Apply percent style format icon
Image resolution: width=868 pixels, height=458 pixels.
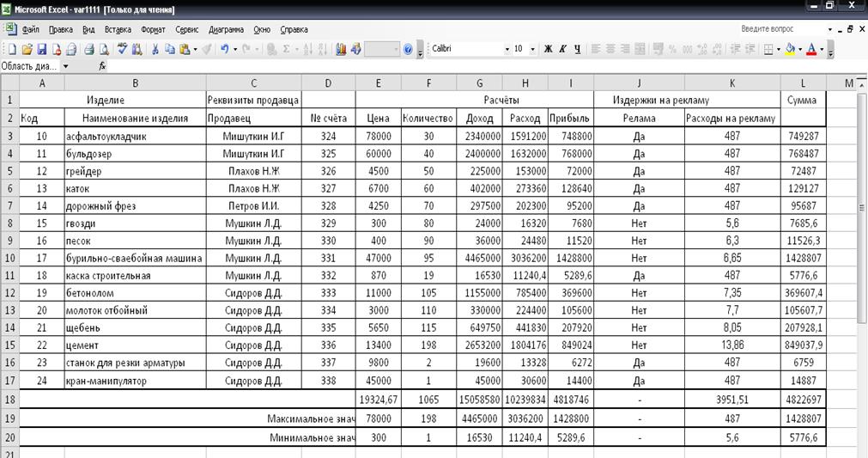pyautogui.click(x=672, y=49)
